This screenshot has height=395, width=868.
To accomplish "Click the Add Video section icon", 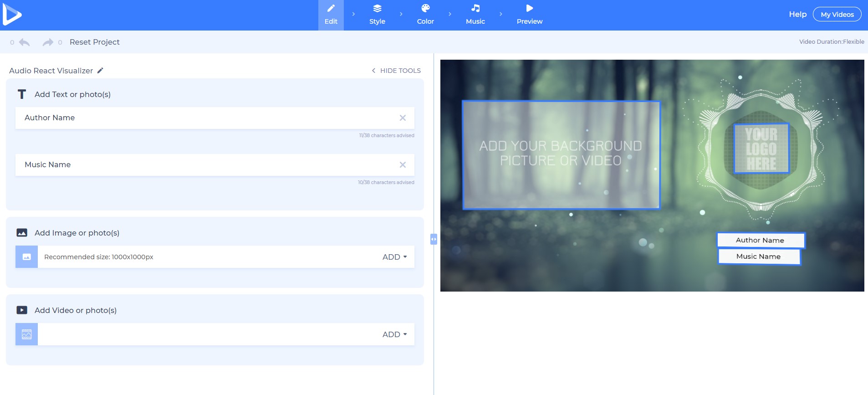I will (22, 310).
